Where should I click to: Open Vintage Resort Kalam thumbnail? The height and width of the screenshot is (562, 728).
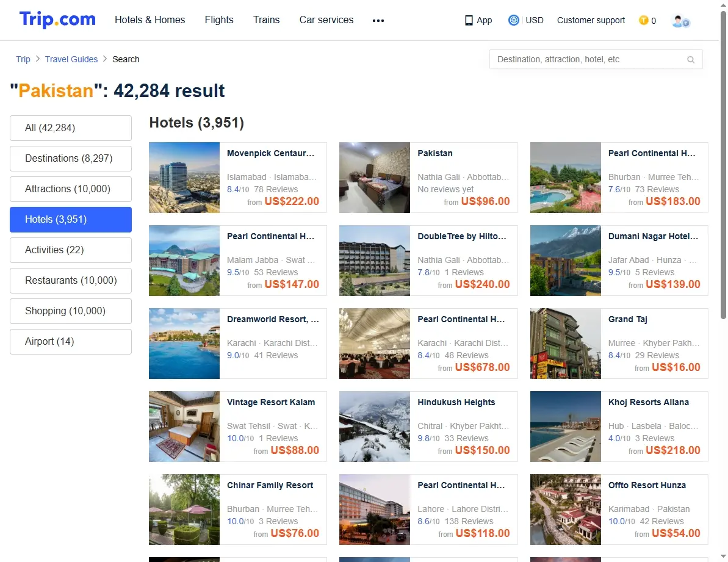pyautogui.click(x=184, y=427)
